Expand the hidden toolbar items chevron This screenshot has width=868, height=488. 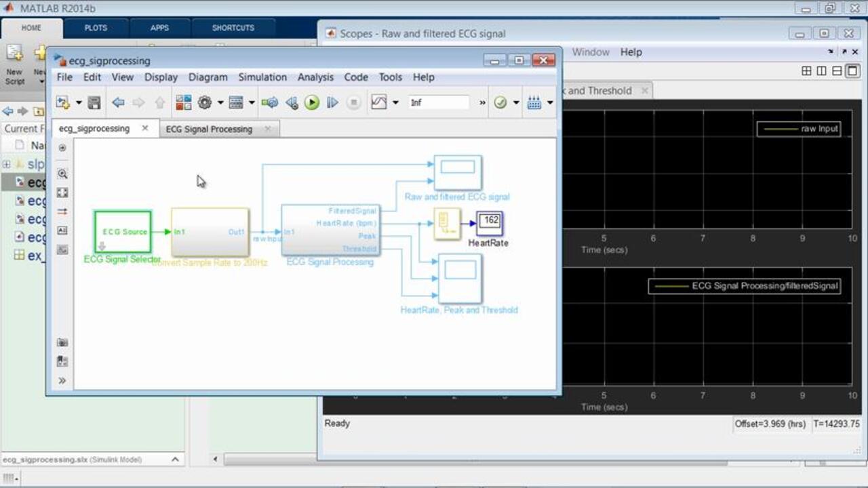click(x=482, y=103)
